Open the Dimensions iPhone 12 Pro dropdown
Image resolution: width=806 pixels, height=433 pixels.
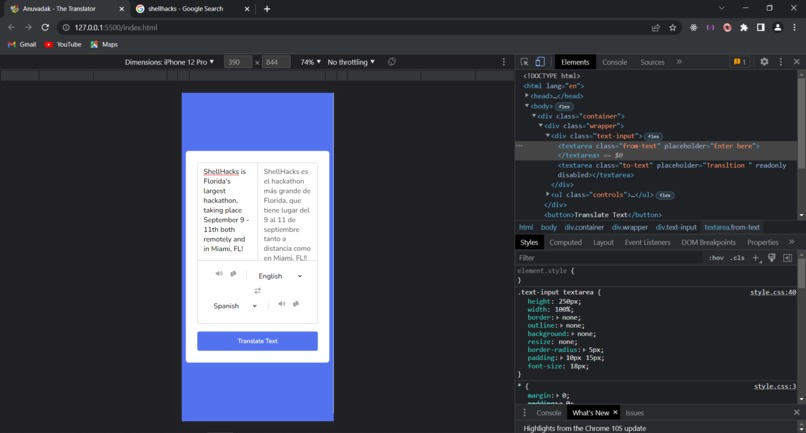click(x=169, y=62)
